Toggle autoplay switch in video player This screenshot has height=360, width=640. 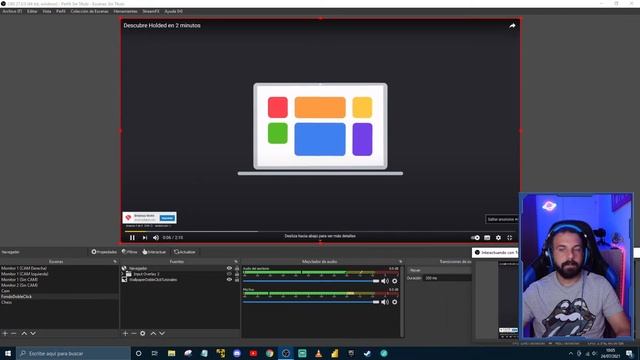[476, 238]
